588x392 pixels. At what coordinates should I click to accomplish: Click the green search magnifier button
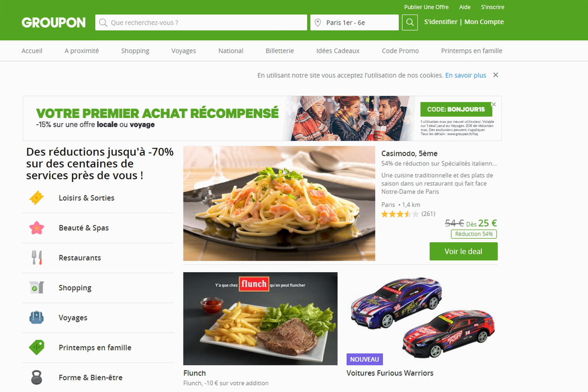(x=410, y=22)
